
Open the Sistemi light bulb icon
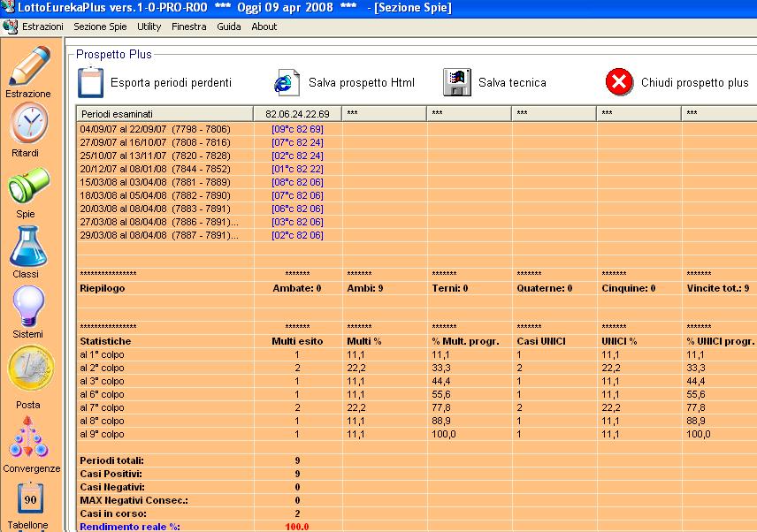(28, 307)
